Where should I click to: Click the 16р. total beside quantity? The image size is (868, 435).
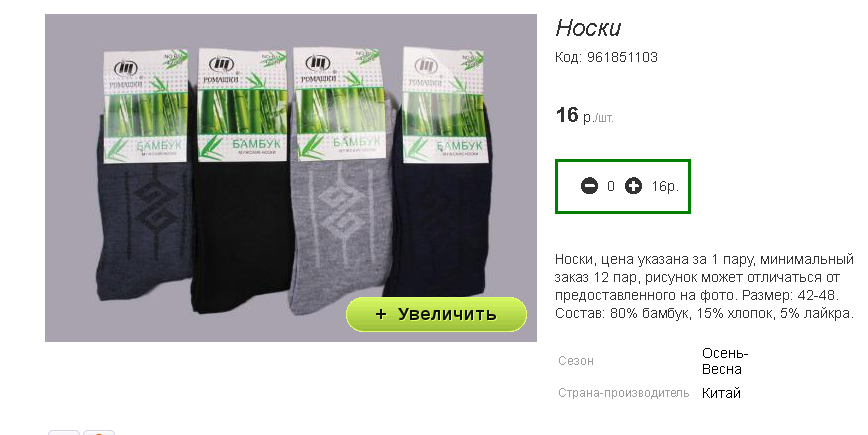click(665, 187)
